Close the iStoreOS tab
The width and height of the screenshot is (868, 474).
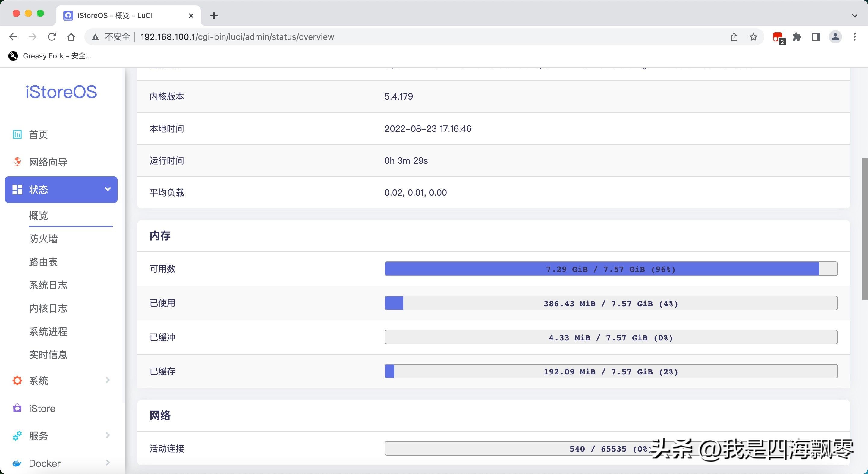191,15
